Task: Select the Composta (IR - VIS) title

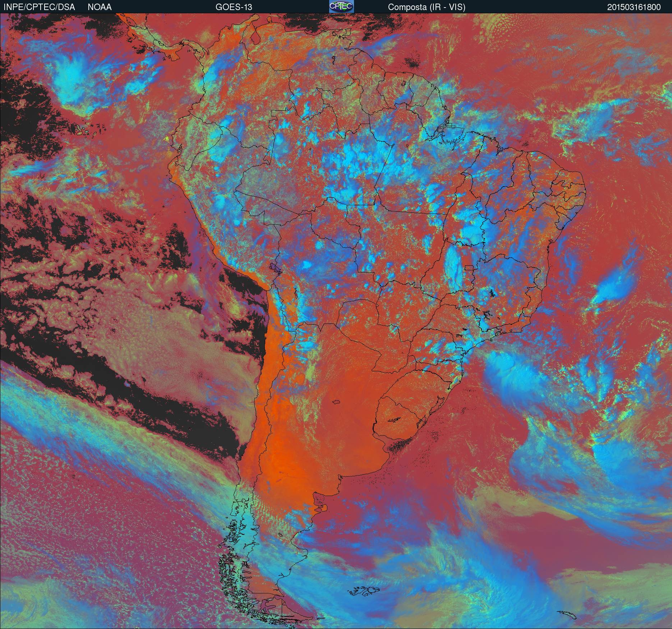Action: point(427,7)
